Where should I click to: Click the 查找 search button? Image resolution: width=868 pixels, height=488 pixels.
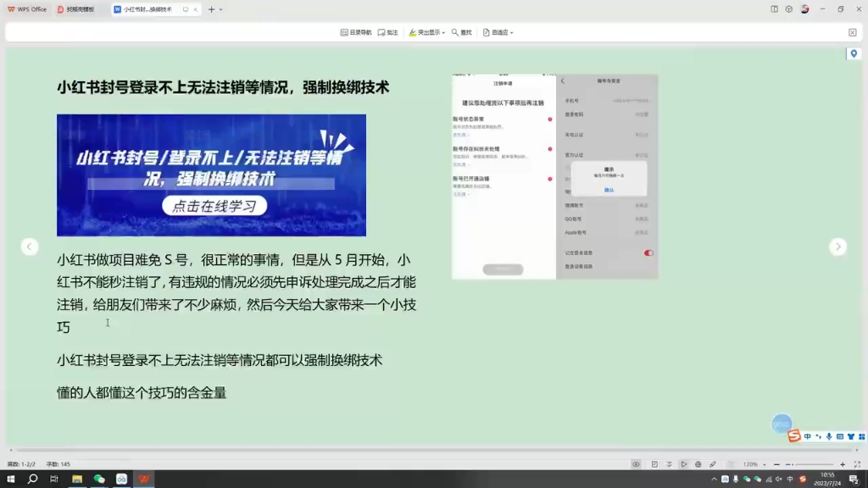click(461, 33)
